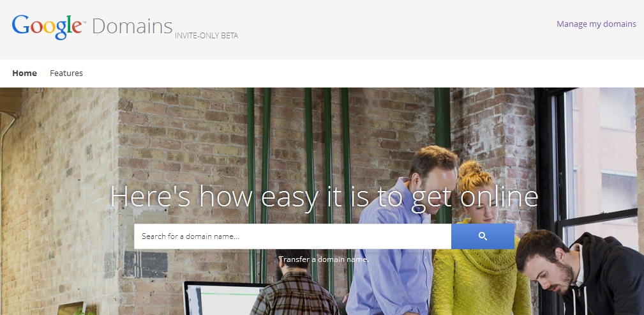Screen dimensions: 644x315
Task: Click the gray Domains wordmark
Action: click(132, 27)
